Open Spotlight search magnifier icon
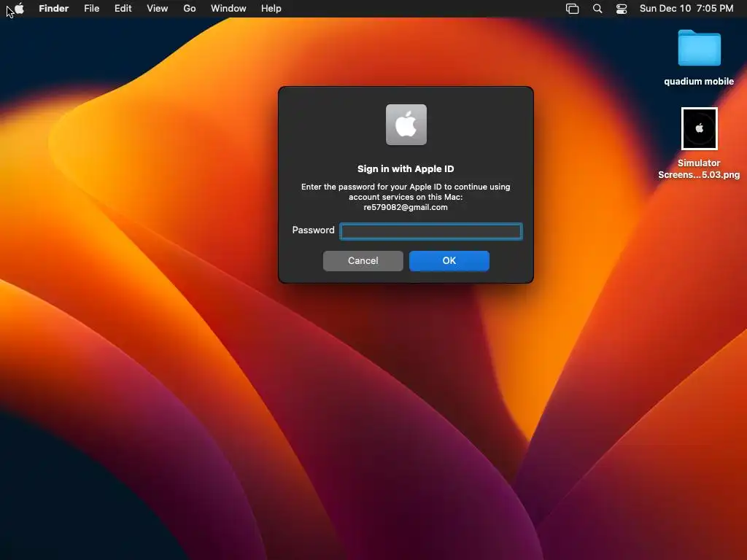Image resolution: width=747 pixels, height=560 pixels. (597, 9)
